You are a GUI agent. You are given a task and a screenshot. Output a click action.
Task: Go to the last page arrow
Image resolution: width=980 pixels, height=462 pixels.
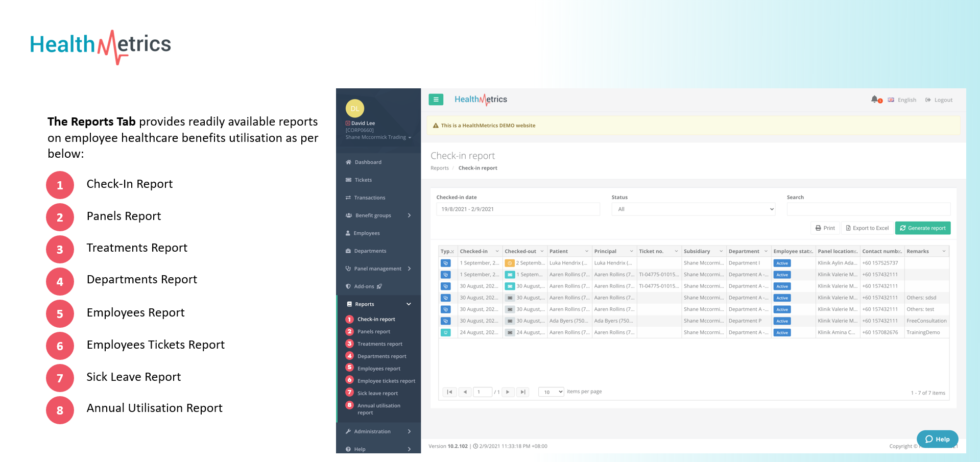(522, 392)
